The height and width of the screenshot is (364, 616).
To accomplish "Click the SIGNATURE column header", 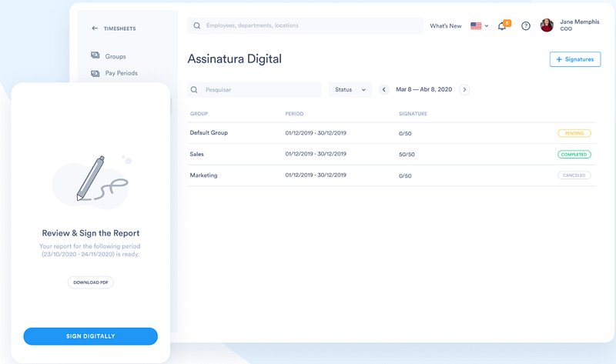I will tap(413, 114).
